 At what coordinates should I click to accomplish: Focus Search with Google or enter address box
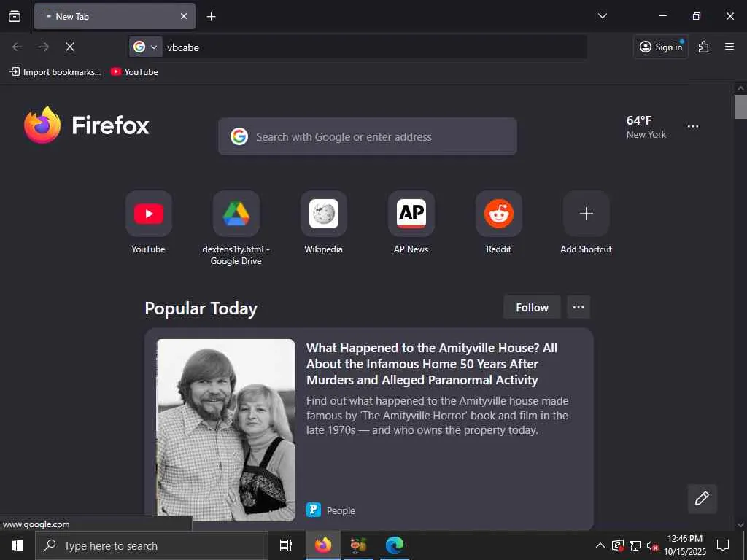click(368, 136)
